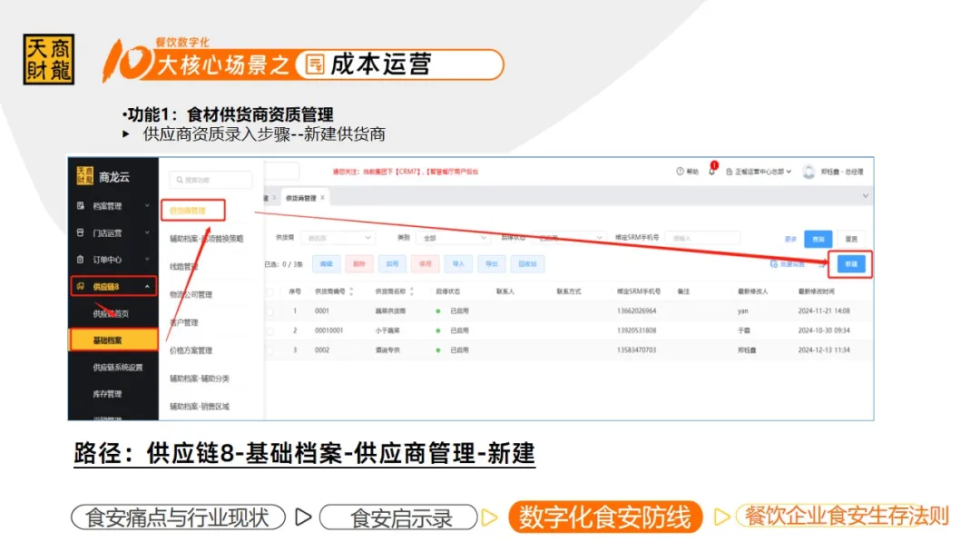Click the 批量设置 link
This screenshot has width=980, height=552.
pos(792,264)
